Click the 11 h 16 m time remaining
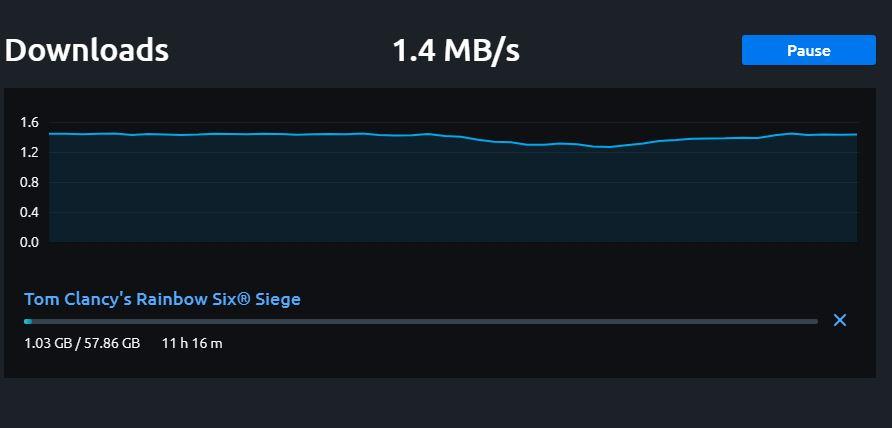 (x=192, y=344)
